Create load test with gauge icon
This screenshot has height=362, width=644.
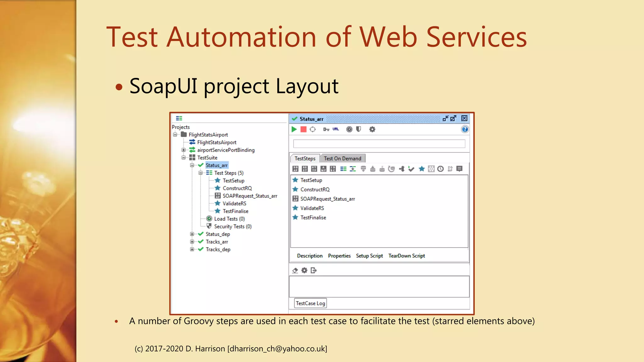tap(349, 129)
